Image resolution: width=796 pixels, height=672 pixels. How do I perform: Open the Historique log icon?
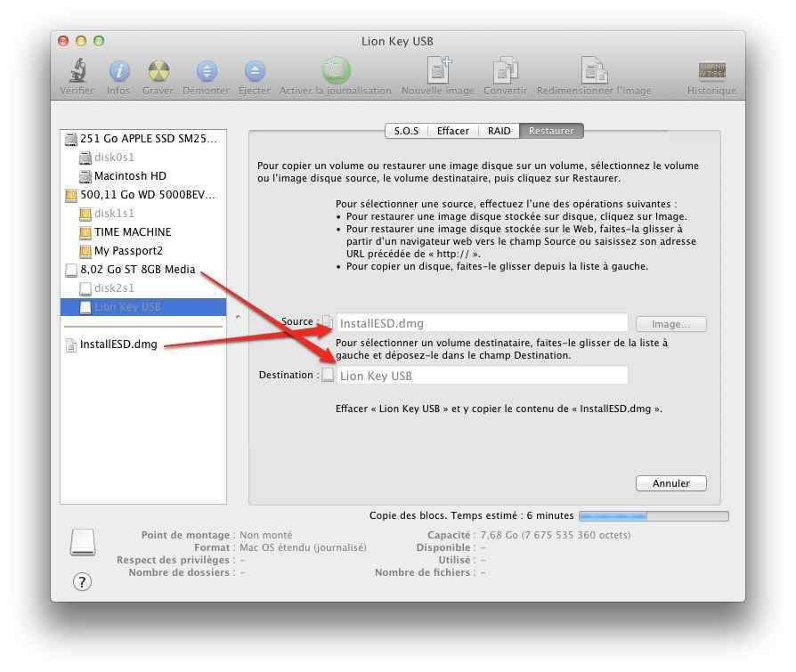tap(711, 70)
